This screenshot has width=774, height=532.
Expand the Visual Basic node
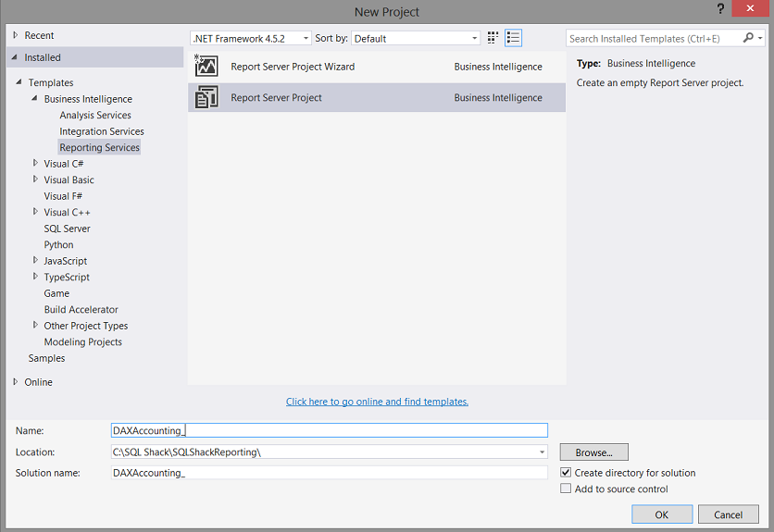coord(35,179)
